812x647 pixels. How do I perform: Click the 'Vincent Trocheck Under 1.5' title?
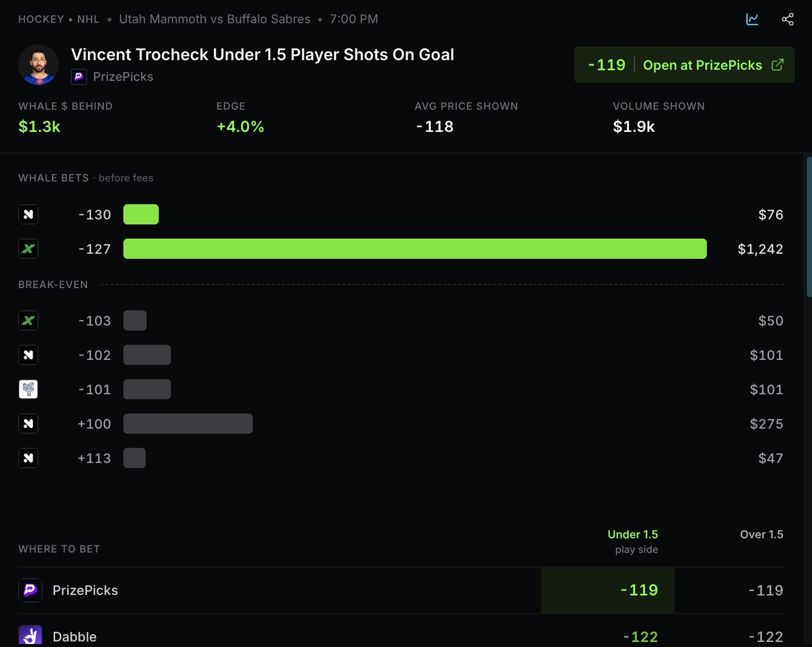click(262, 55)
